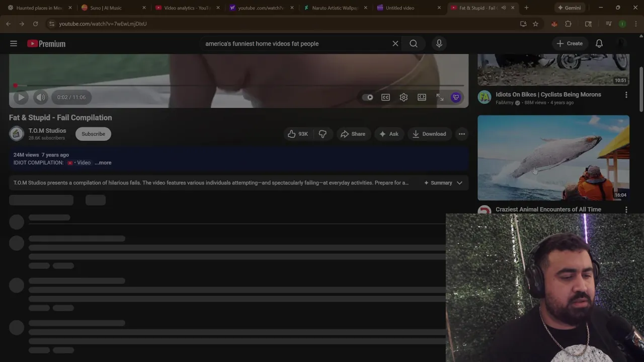Reload the page
Viewport: 644px width, 362px height.
click(35, 24)
